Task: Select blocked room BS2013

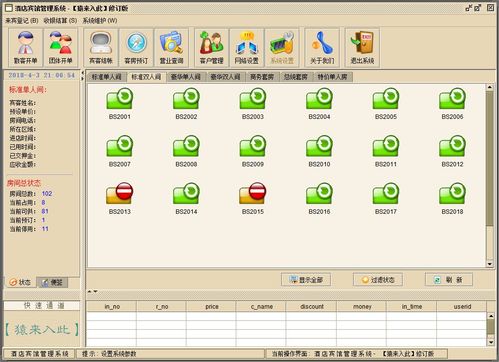Action: (120, 198)
